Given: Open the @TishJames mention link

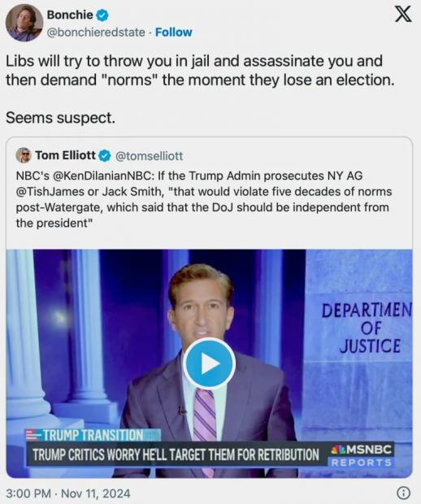Looking at the screenshot, I should (50, 192).
